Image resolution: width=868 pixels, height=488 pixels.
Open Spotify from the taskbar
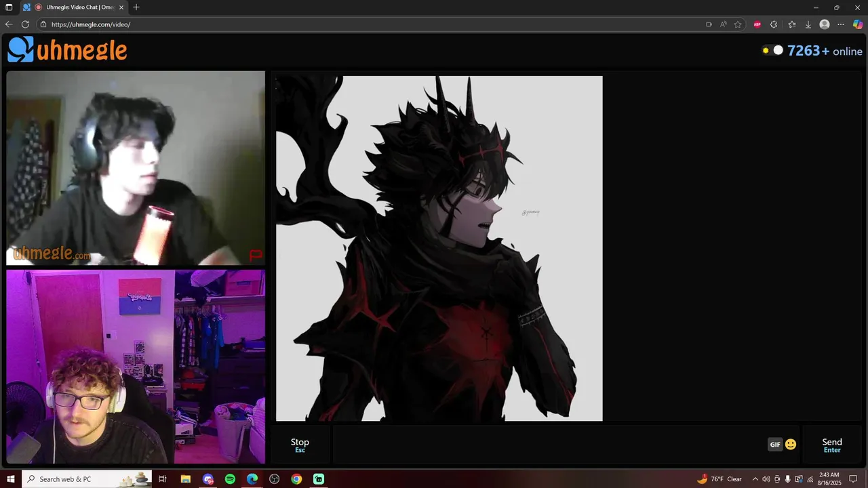click(230, 479)
